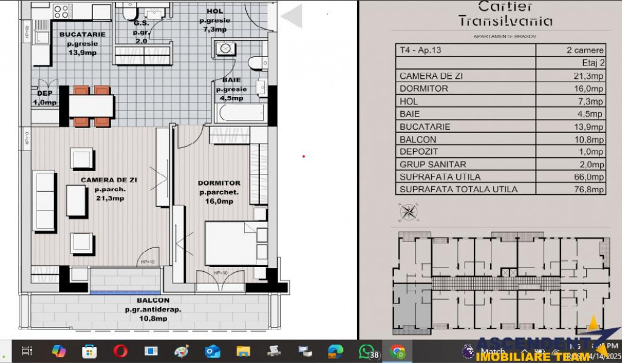622x364 pixels.
Task: Select the CAMERA DE ZI table row
Action: (501, 76)
